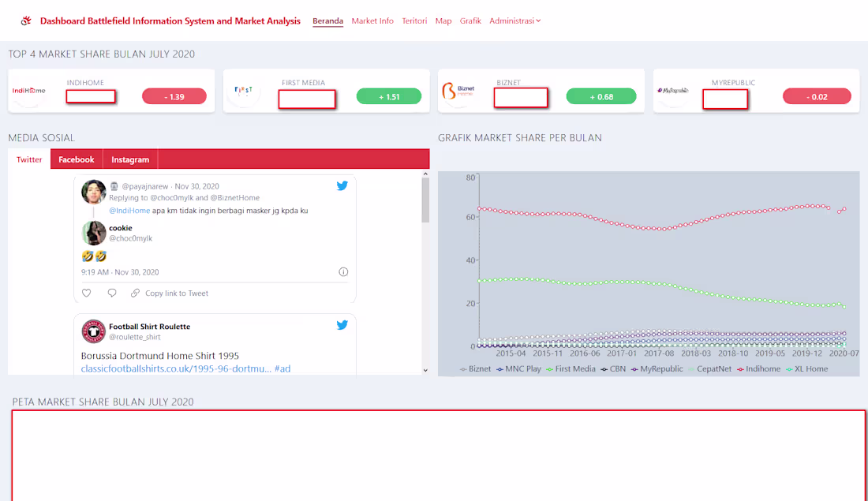Expand the Administrasi dropdown menu
868x501 pixels.
click(514, 21)
